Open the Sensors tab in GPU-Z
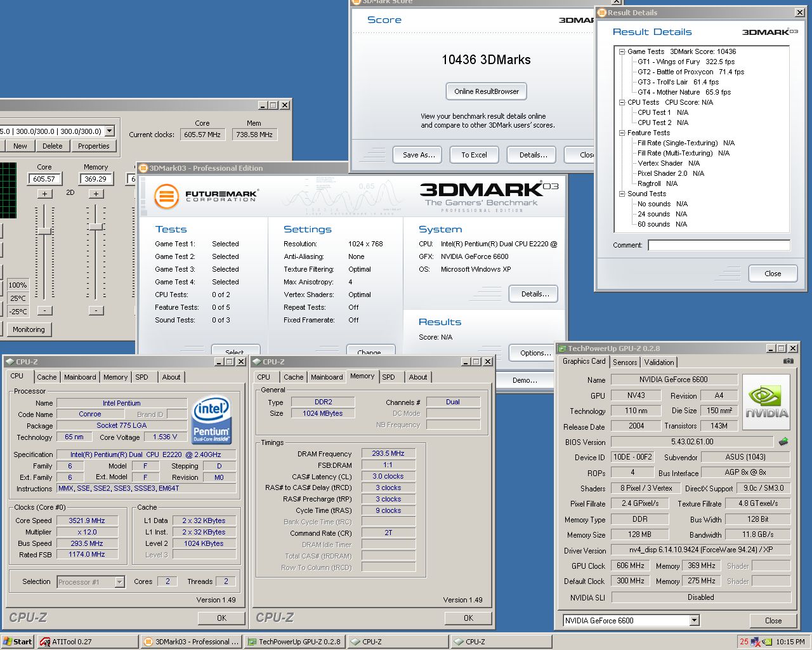This screenshot has width=812, height=650. (625, 362)
